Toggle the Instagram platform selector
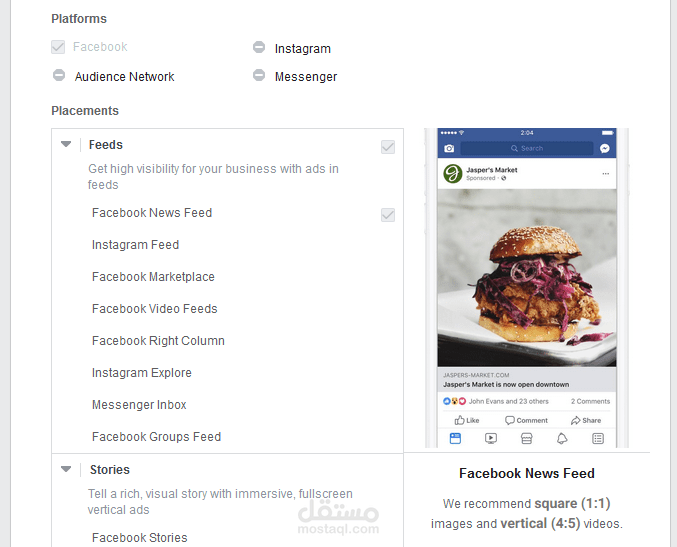The width and height of the screenshot is (677, 547). 259,47
